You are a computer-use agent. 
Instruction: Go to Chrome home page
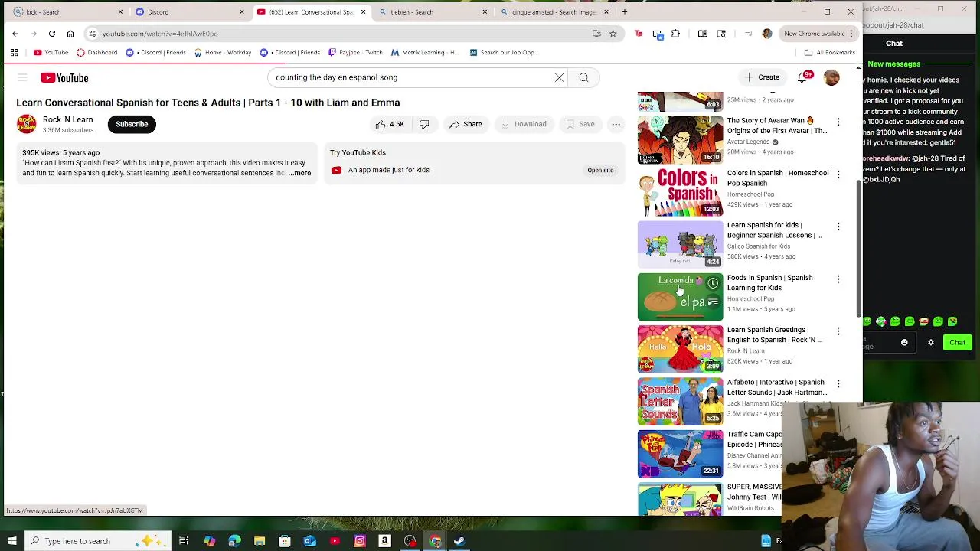pyautogui.click(x=70, y=34)
